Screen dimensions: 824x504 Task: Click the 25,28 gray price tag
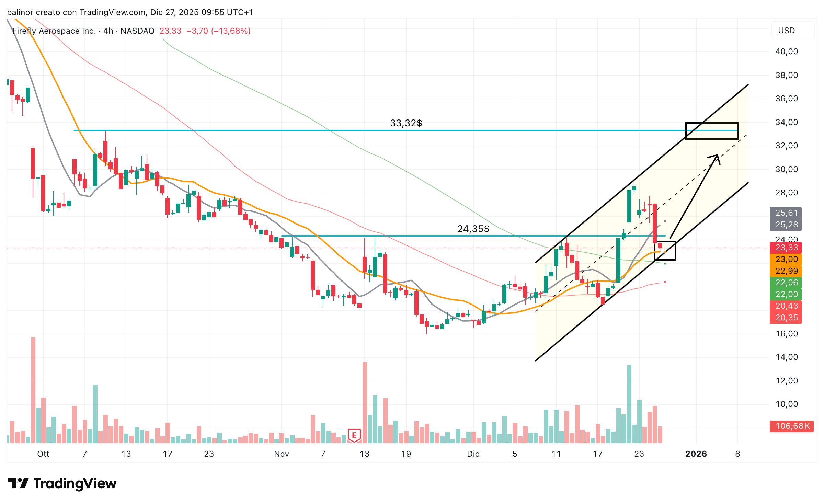point(786,225)
